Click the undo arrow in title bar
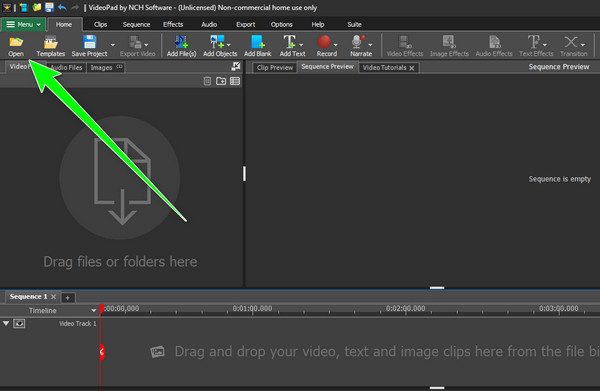The width and height of the screenshot is (600, 391). (62, 7)
